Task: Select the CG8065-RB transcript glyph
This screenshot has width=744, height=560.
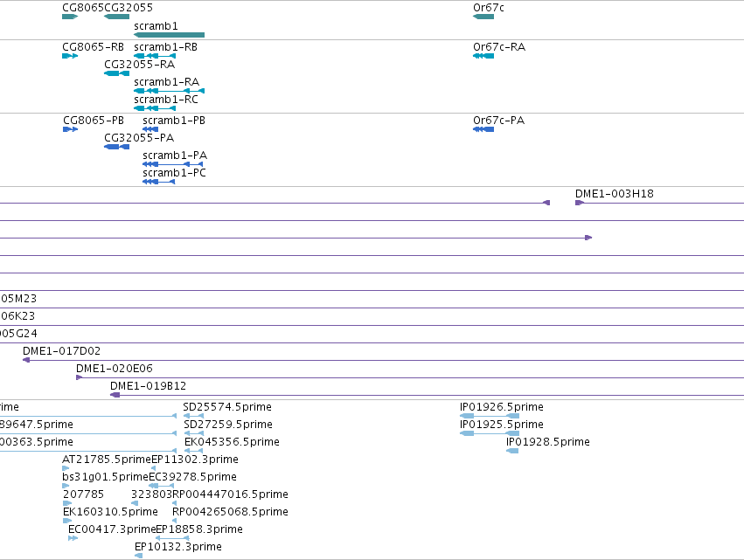Action: [x=70, y=56]
